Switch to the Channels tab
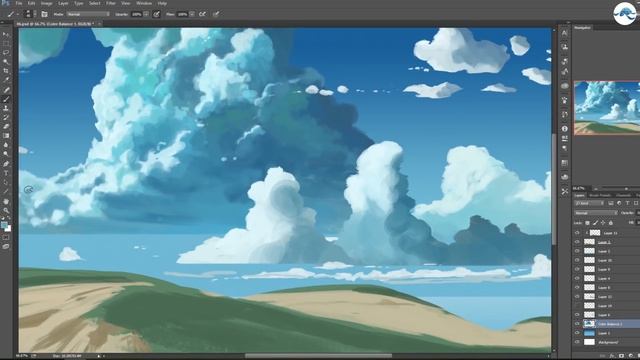Viewport: 640px width, 360px height. [623, 196]
